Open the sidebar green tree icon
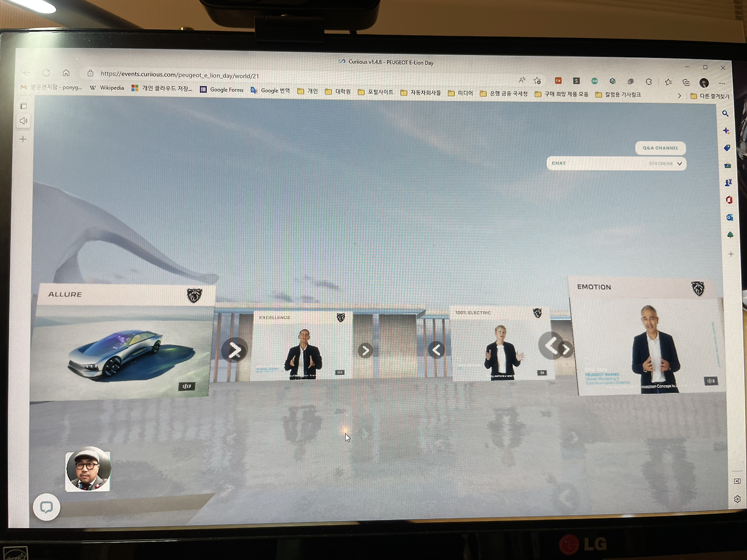Screen dimensions: 747x560 pyautogui.click(x=730, y=235)
